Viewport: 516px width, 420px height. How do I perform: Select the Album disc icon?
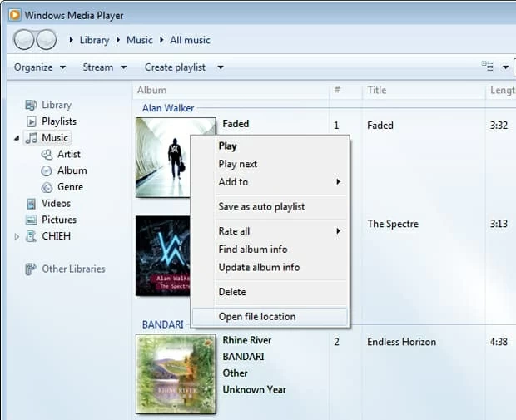(47, 170)
